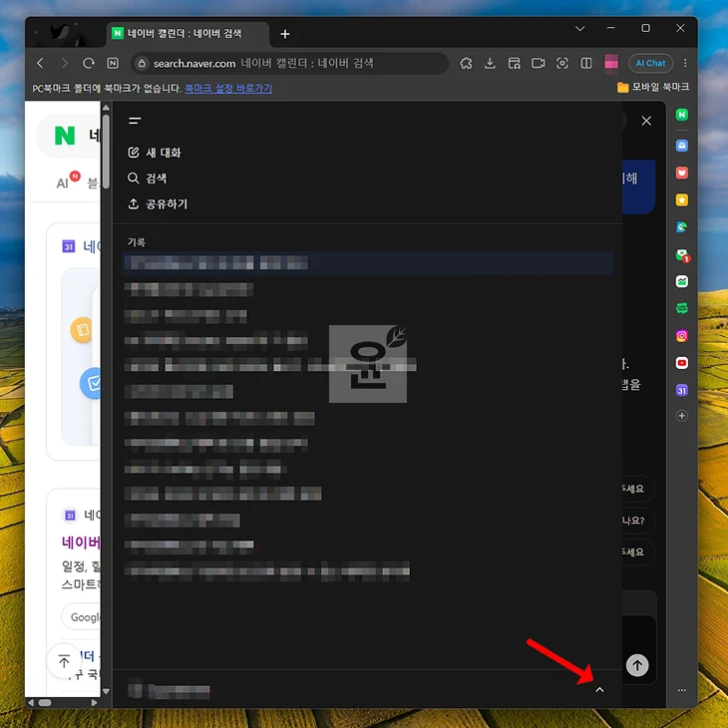Image resolution: width=728 pixels, height=728 pixels.
Task: Open the 모바일 북마크 folder
Action: 653,87
